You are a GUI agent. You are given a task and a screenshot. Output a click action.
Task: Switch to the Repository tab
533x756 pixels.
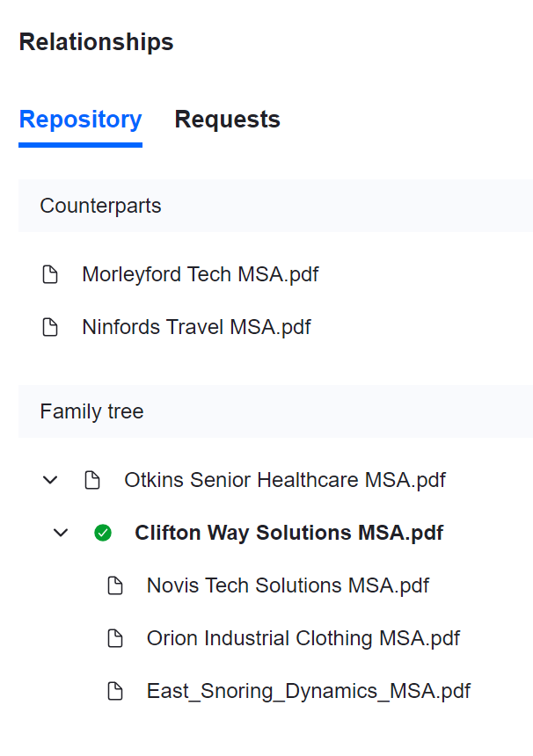pos(80,120)
